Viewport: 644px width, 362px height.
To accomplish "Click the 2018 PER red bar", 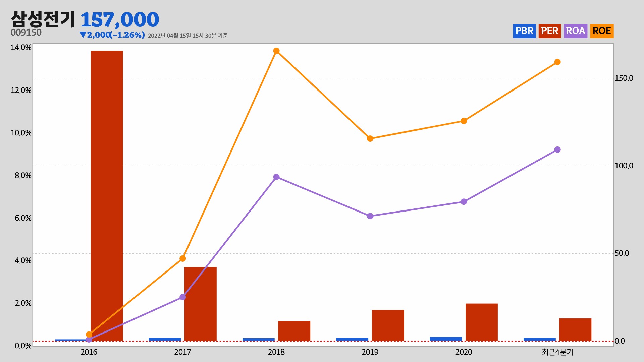I will click(294, 331).
